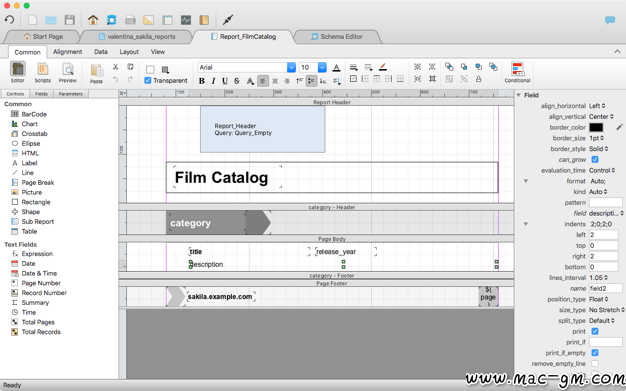The height and width of the screenshot is (391, 626).
Task: Open the border_style Solid dropdown
Action: click(x=598, y=149)
